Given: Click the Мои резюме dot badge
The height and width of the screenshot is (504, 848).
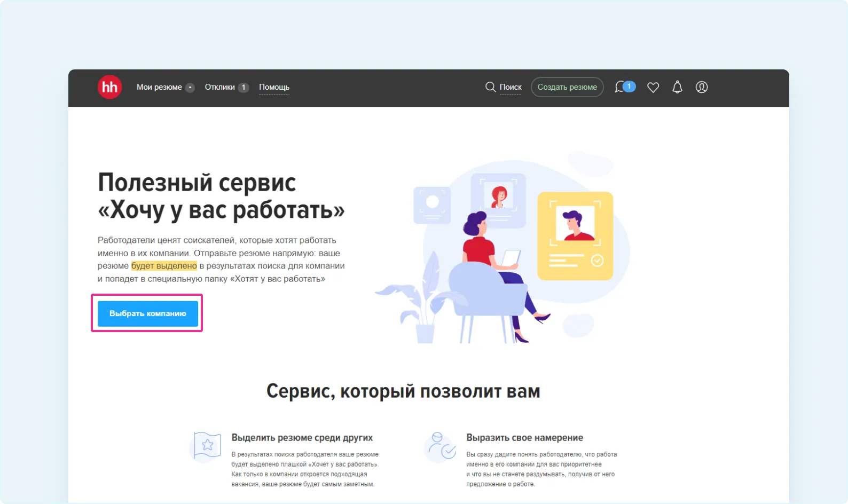Looking at the screenshot, I should 190,88.
